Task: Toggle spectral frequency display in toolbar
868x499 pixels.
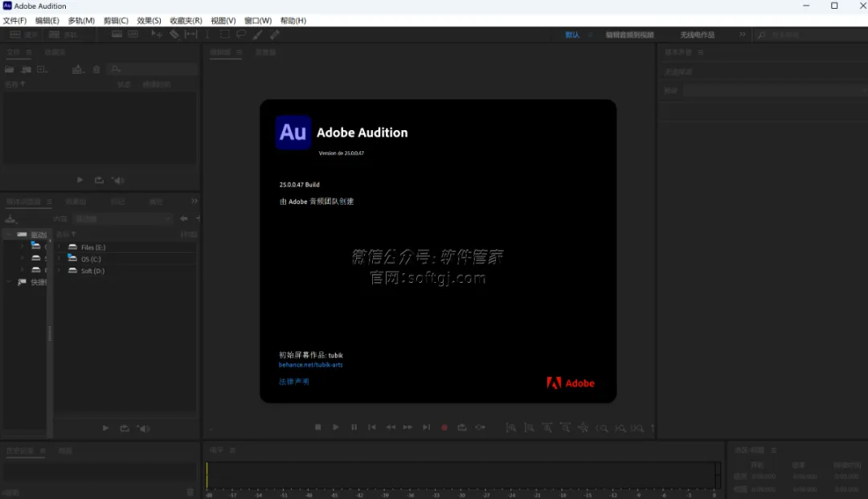Action: pos(117,35)
